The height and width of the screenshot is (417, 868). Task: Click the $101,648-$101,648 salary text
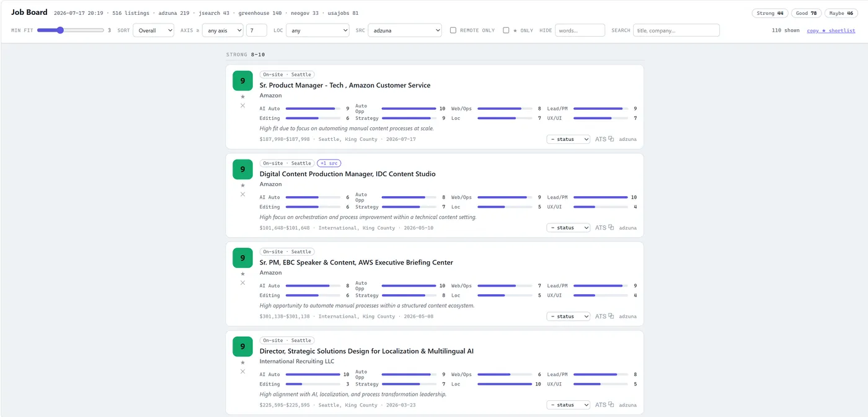point(285,228)
